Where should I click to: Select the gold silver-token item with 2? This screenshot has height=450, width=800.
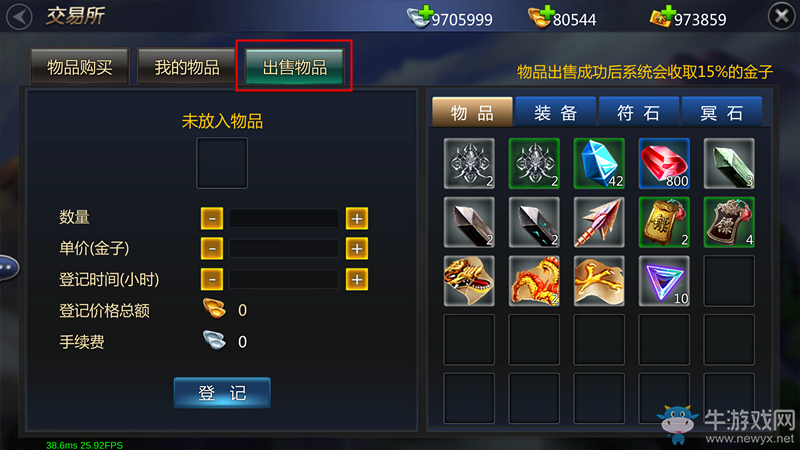click(664, 222)
